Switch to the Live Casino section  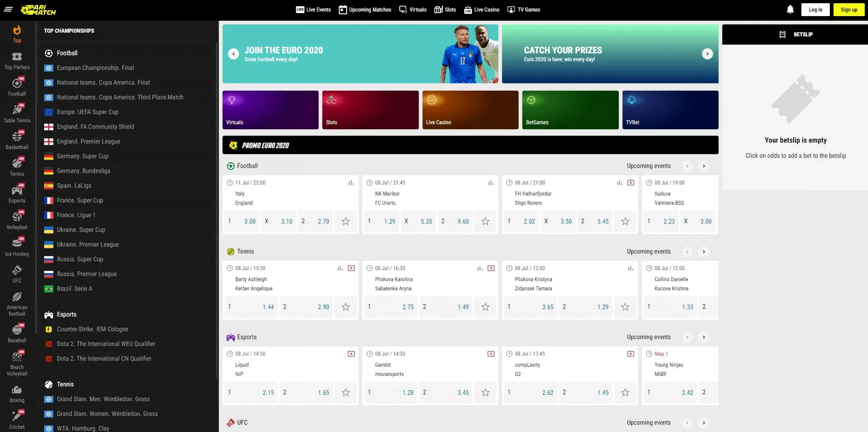pos(481,9)
